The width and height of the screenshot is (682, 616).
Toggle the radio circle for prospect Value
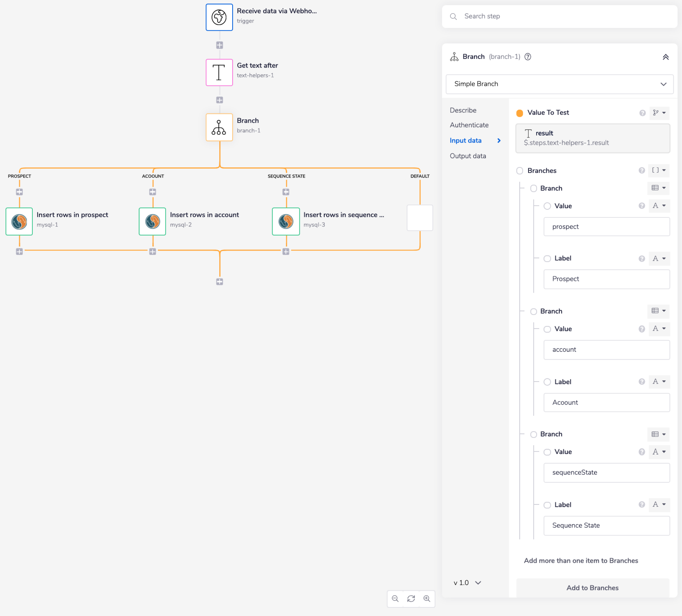click(547, 206)
